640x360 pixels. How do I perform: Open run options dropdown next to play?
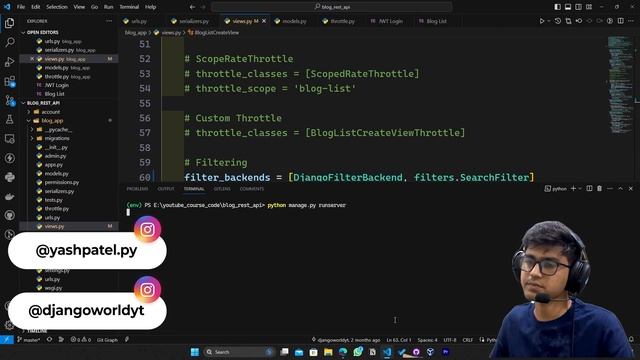549,21
